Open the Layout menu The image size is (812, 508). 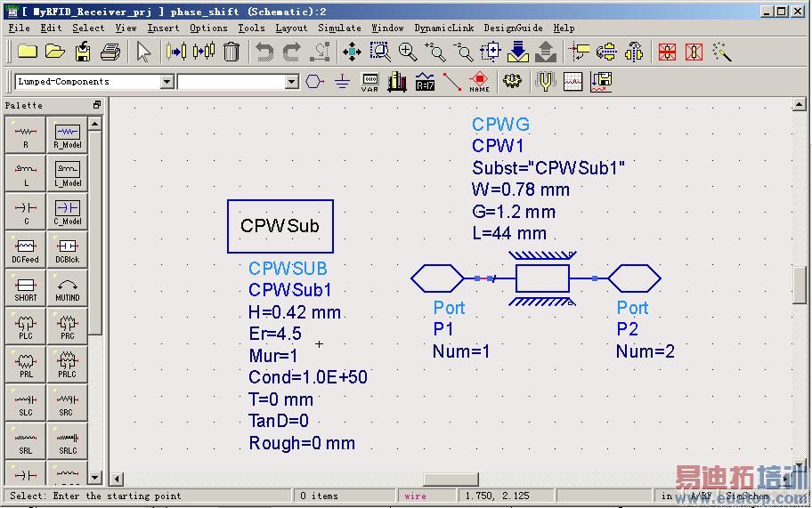click(291, 28)
